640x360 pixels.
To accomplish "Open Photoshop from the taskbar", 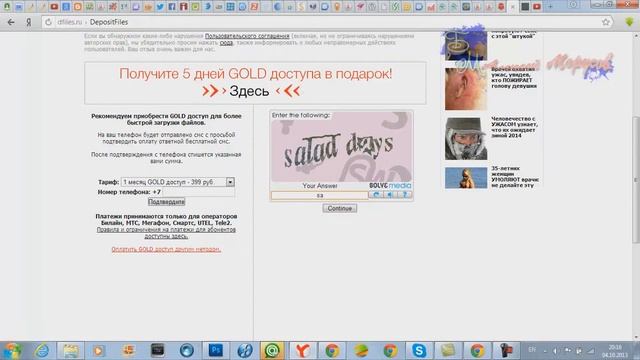I will coord(216,351).
